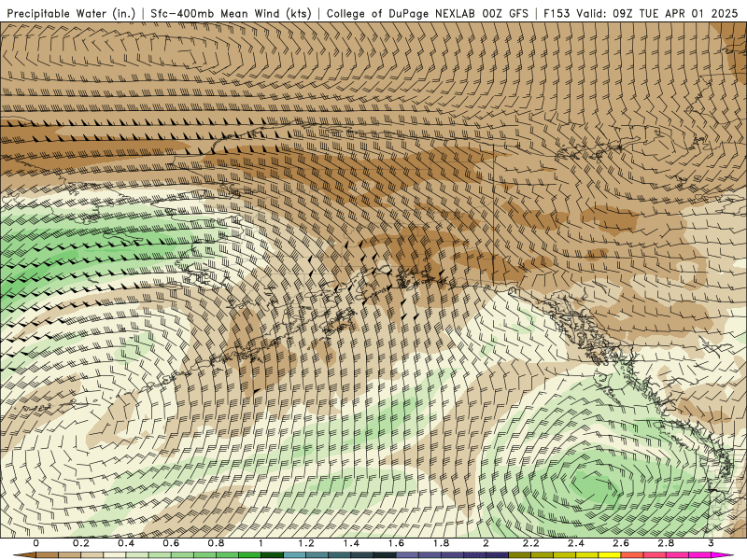Click the yellow swatch just left of 2.6
This screenshot has width=747, height=560.
tap(610, 555)
